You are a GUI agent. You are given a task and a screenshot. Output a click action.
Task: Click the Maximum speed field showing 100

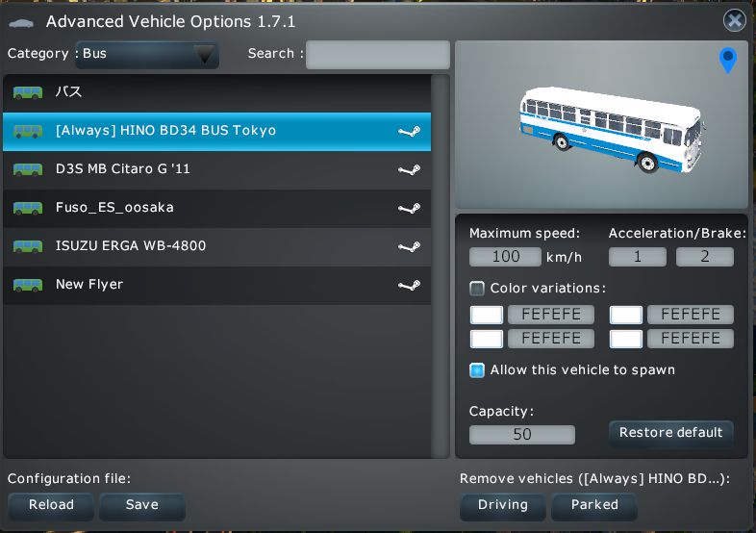point(505,257)
